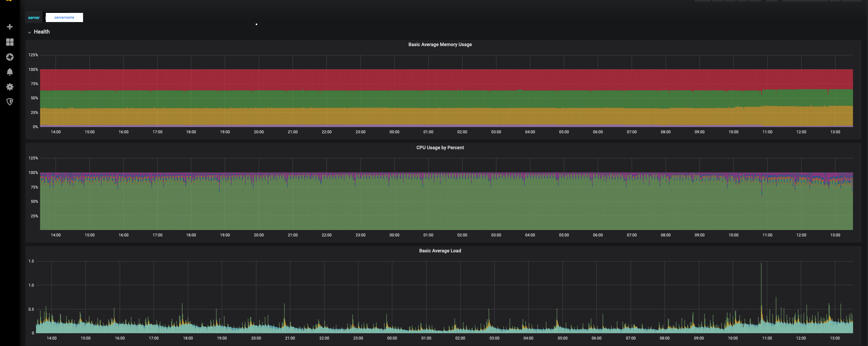Open Configuration via the gear icon
Image resolution: width=868 pixels, height=346 pixels.
coord(10,87)
